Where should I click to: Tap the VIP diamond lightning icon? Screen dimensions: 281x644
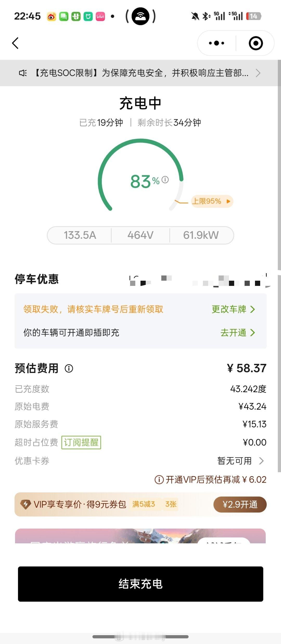26,504
